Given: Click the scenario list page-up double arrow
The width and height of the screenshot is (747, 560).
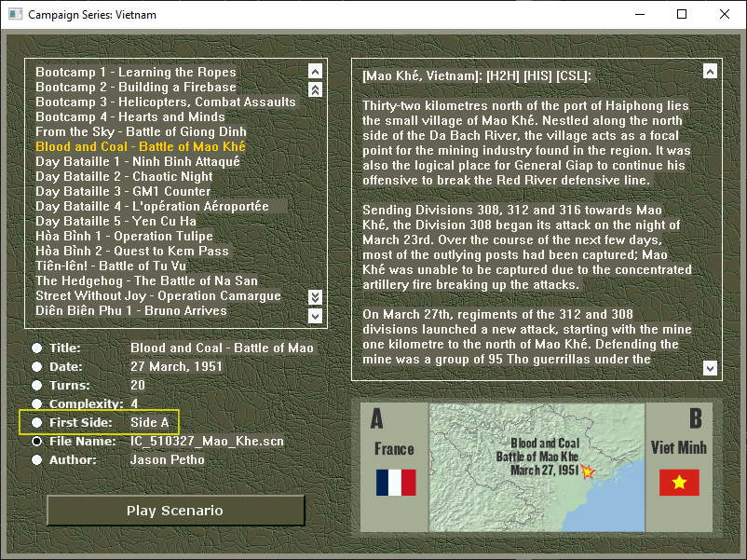Looking at the screenshot, I should click(x=315, y=89).
